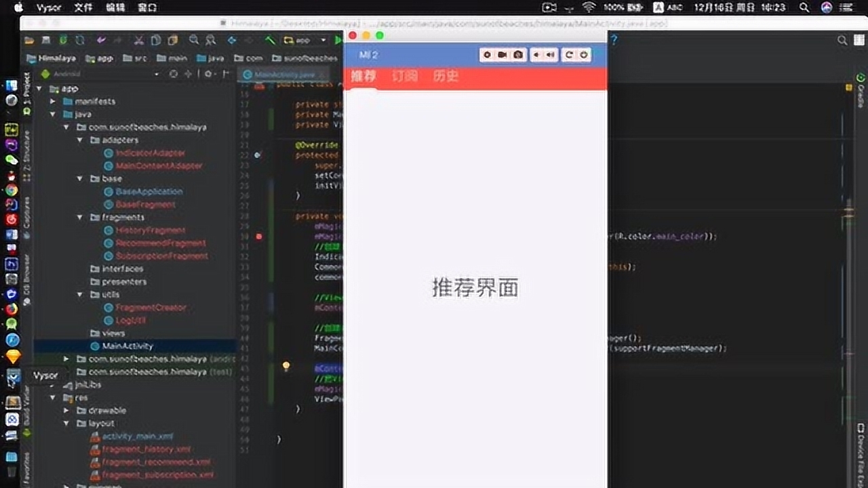Click the Open folder icon in Android Studio toolbar
Screen dimensions: 868x488
point(28,41)
